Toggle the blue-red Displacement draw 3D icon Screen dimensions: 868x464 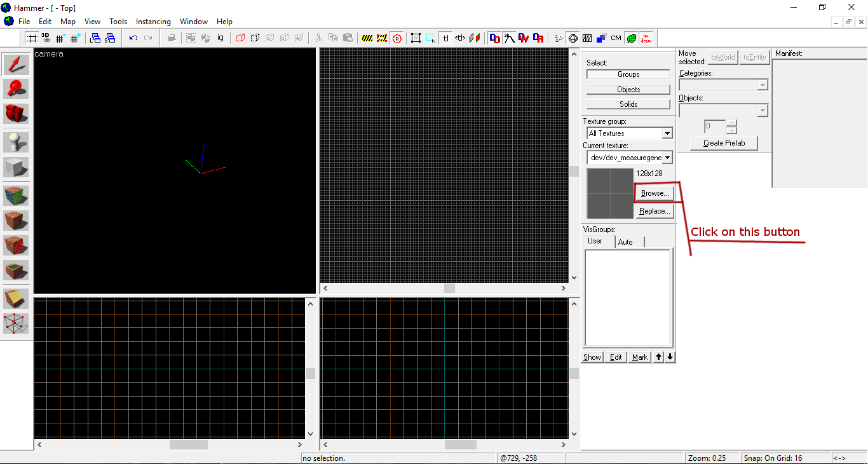495,38
